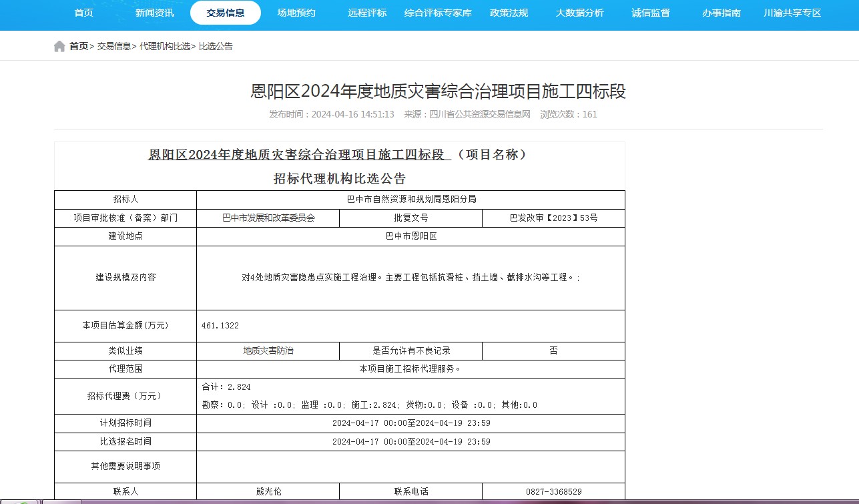Click the estimated amount value 461.1322

[x=220, y=326]
